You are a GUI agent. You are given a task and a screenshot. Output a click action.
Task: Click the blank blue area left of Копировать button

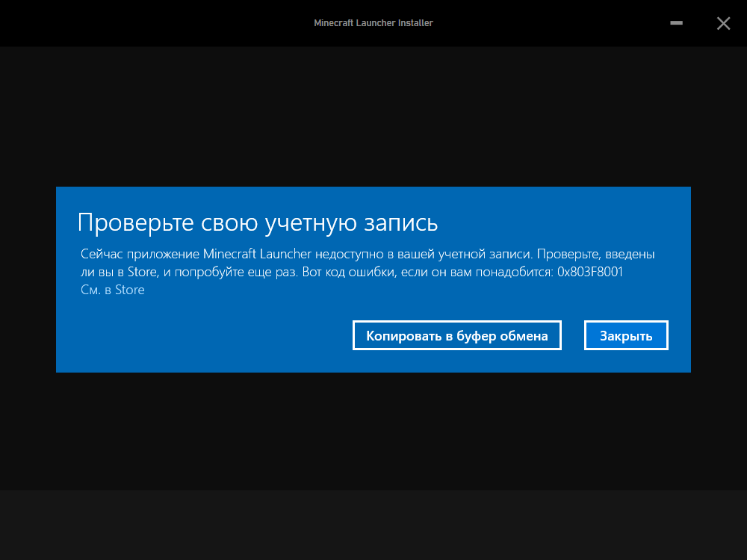[x=209, y=336]
